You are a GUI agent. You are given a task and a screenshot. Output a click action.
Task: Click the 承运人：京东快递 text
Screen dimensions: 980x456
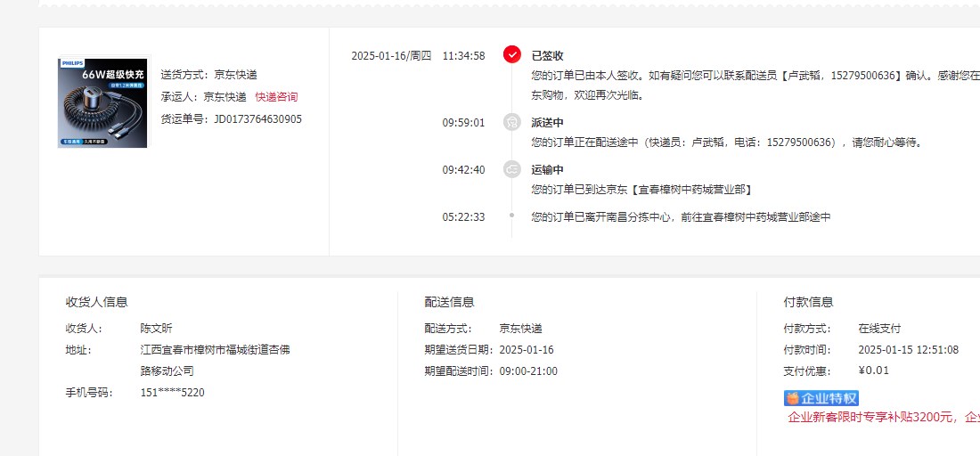(204, 97)
